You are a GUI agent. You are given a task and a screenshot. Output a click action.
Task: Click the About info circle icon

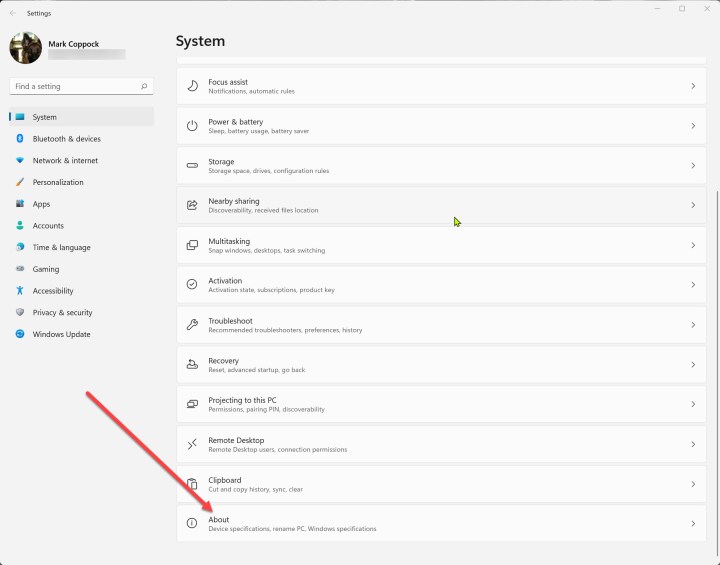click(192, 523)
